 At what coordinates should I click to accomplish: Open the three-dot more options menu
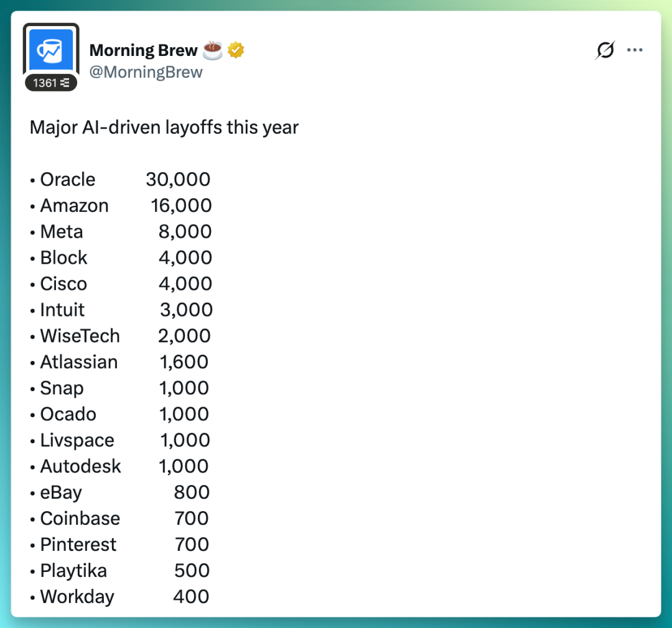635,50
